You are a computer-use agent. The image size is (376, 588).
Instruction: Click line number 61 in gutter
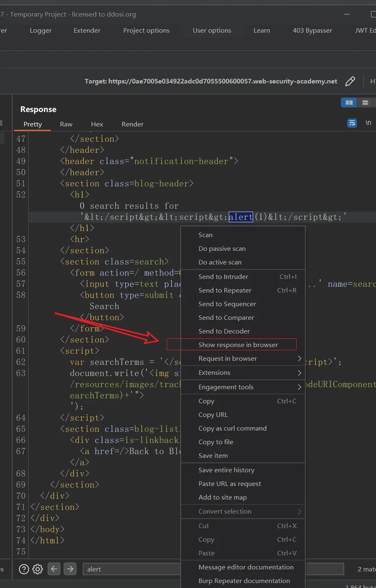click(x=21, y=351)
